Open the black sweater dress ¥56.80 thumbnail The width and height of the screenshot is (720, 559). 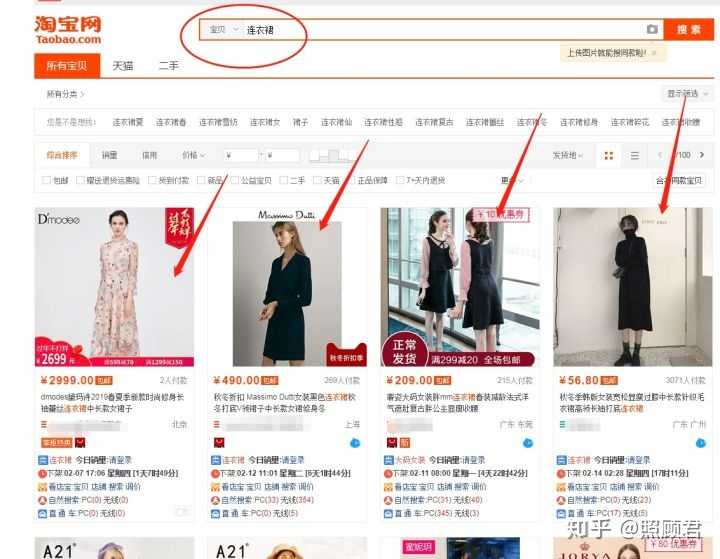click(632, 287)
